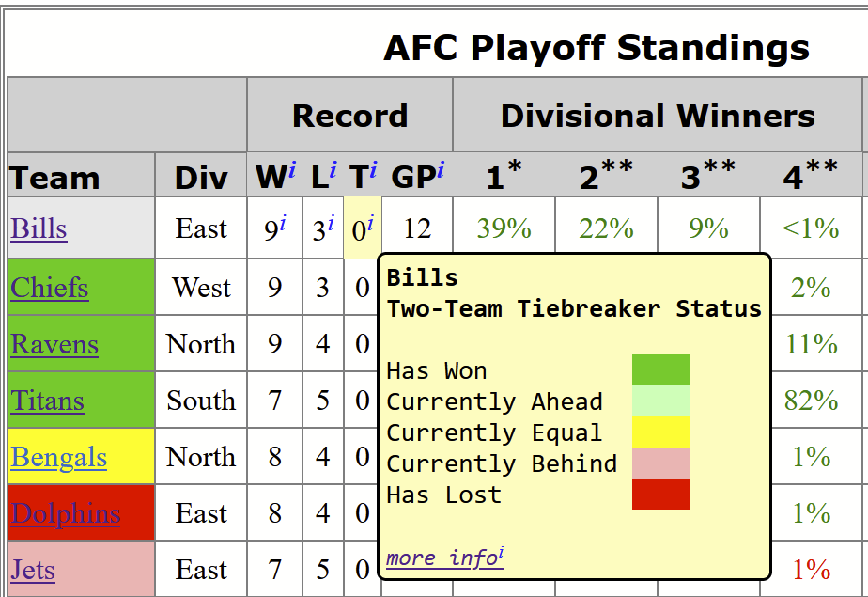Screen dimensions: 868x597
Task: Click the Bills 39% first seed cell
Action: tap(504, 228)
